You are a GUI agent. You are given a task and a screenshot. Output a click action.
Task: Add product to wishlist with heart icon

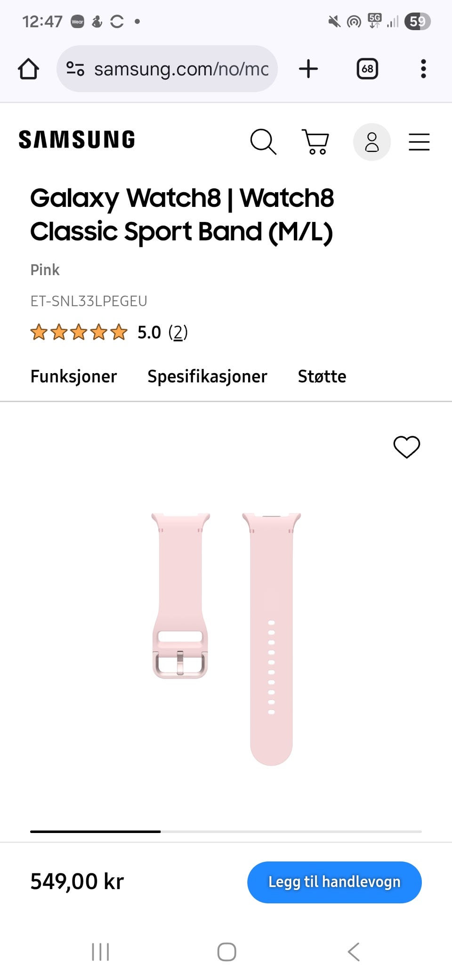407,447
